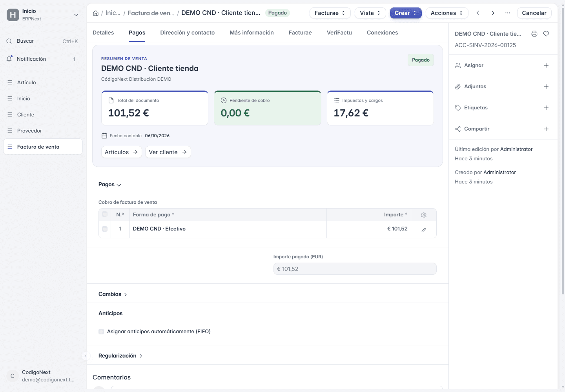Image resolution: width=565 pixels, height=392 pixels.
Task: Open the Conexiones tab
Action: (383, 33)
